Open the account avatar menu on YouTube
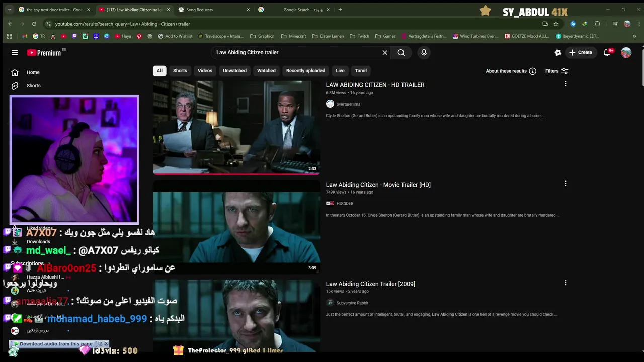Viewport: 644px width, 362px height. tap(626, 52)
